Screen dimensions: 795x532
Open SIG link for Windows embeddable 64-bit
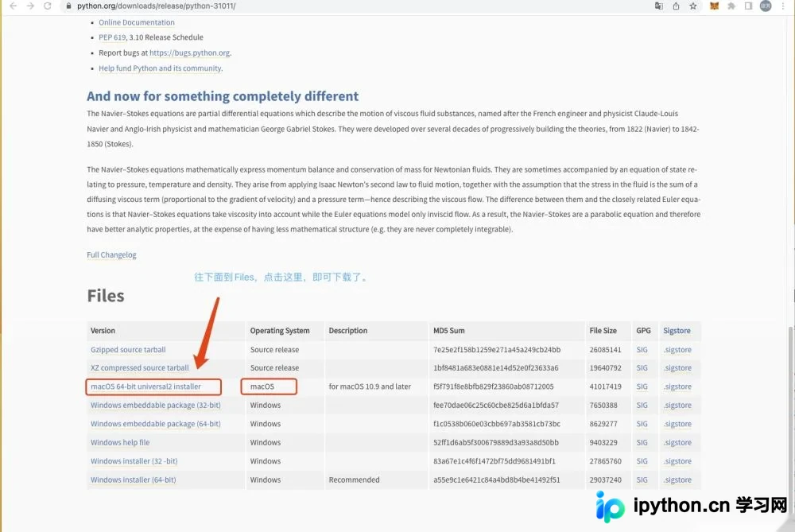[x=642, y=424]
